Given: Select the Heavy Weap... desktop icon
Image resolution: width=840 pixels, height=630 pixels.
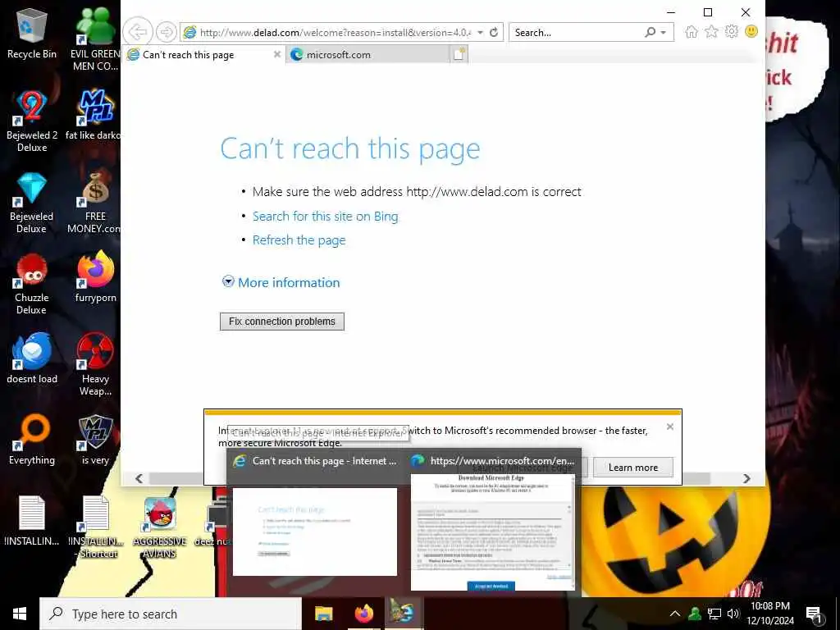Looking at the screenshot, I should [x=95, y=365].
